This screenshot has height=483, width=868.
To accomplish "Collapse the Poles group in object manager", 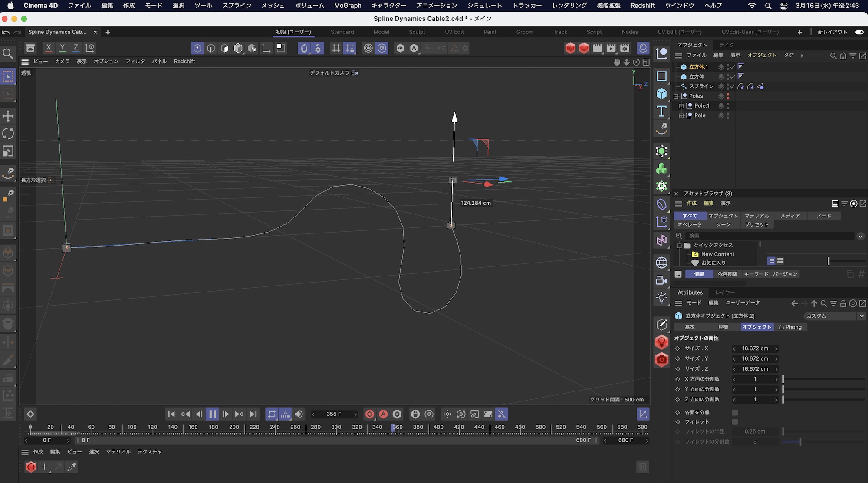I will coord(676,96).
